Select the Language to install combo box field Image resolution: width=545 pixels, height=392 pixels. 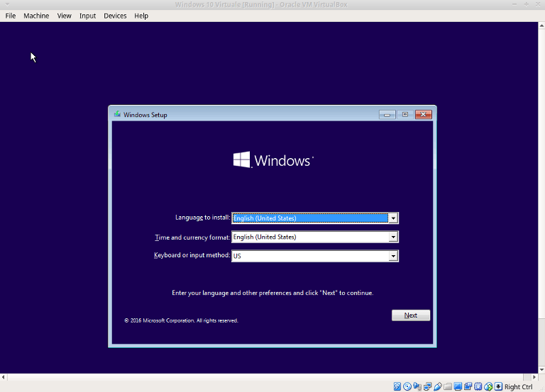point(315,218)
